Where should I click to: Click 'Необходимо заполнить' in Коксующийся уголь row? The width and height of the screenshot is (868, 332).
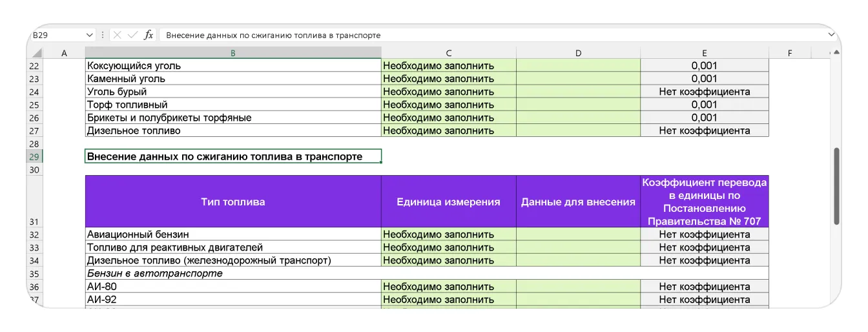449,66
